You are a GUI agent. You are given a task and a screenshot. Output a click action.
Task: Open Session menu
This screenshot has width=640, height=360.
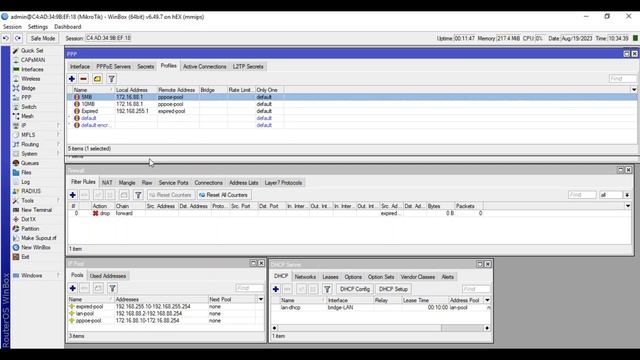coord(12,27)
